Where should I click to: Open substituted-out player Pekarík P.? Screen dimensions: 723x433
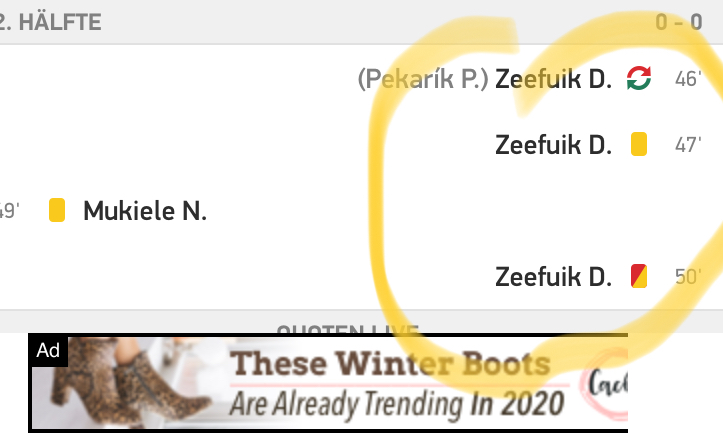423,79
